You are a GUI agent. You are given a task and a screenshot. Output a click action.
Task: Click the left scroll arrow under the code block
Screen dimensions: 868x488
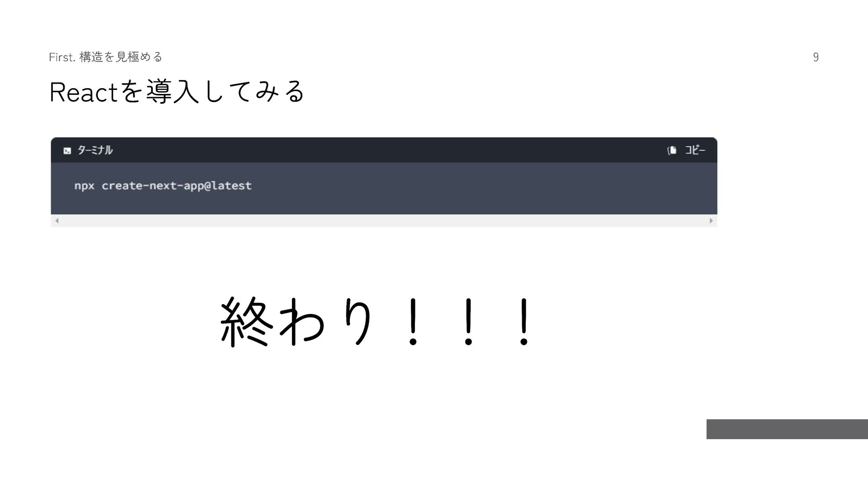[x=57, y=221]
